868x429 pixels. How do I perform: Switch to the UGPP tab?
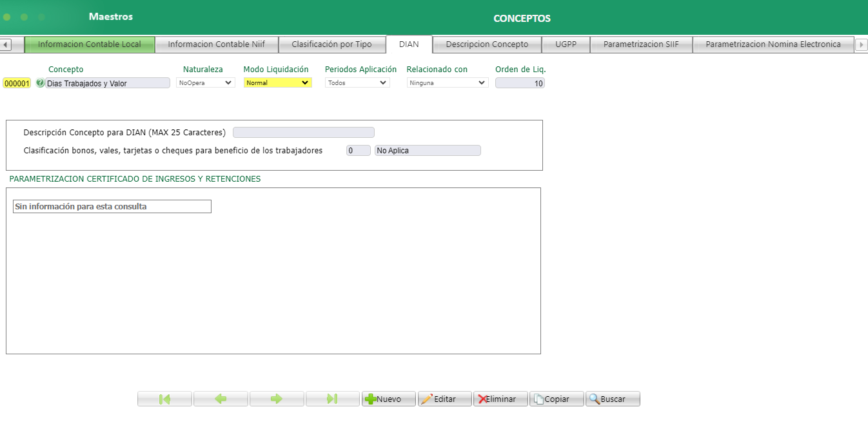click(x=566, y=44)
